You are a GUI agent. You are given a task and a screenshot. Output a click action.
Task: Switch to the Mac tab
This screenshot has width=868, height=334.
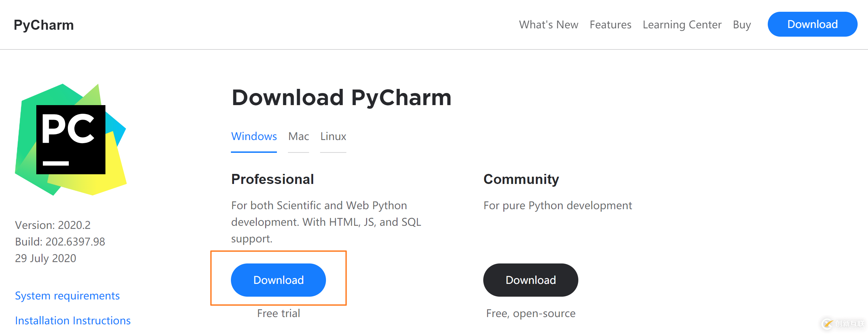[298, 136]
